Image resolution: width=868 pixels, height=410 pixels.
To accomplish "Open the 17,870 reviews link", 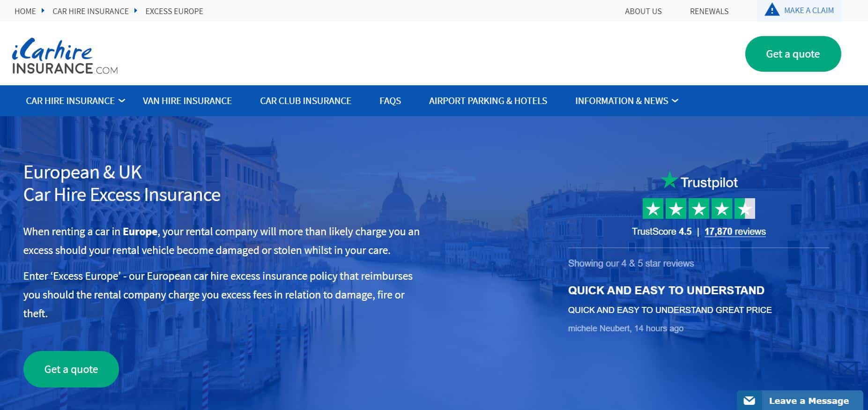I will click(734, 231).
